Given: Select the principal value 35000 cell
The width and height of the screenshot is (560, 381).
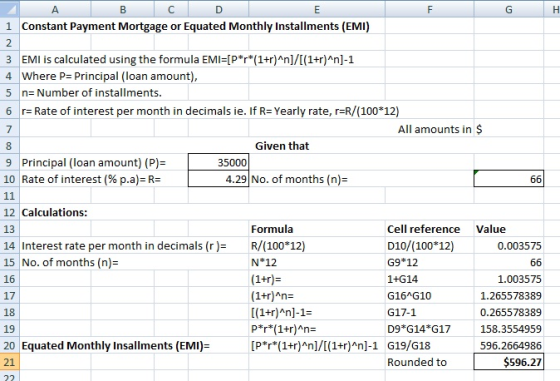Looking at the screenshot, I should coord(219,162).
